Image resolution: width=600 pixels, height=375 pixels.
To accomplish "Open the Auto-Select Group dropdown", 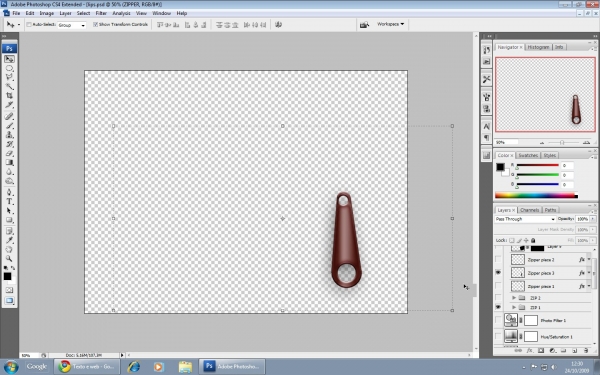I will 72,25.
